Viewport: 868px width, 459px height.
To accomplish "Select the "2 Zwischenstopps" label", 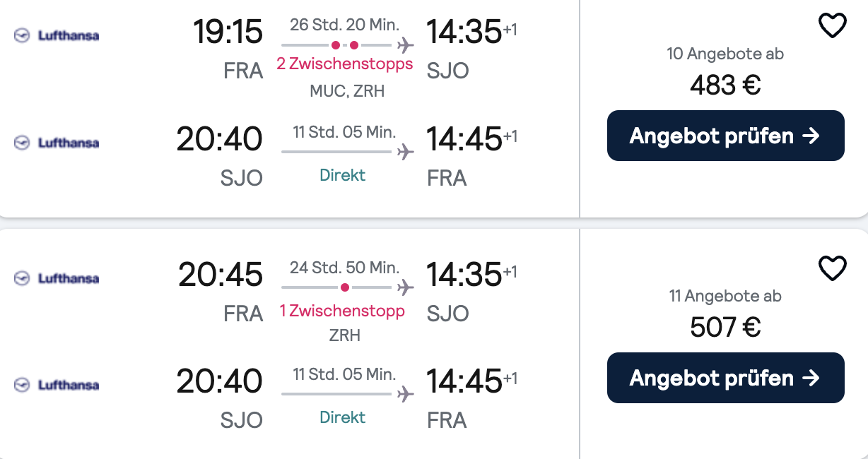I will (x=344, y=64).
